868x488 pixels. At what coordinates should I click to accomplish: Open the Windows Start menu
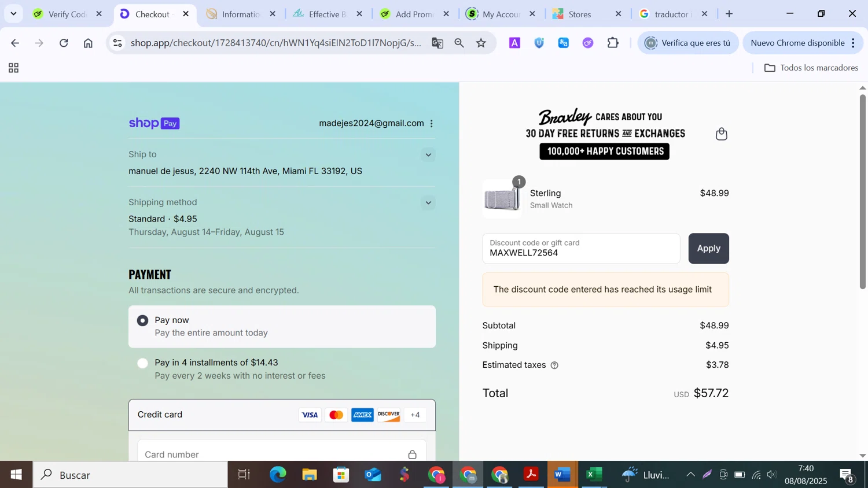pos(16,475)
